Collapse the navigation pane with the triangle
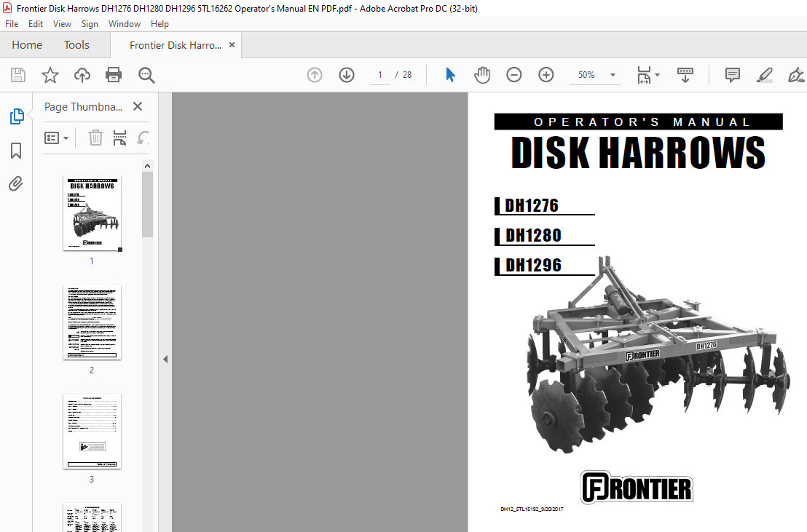 click(165, 359)
